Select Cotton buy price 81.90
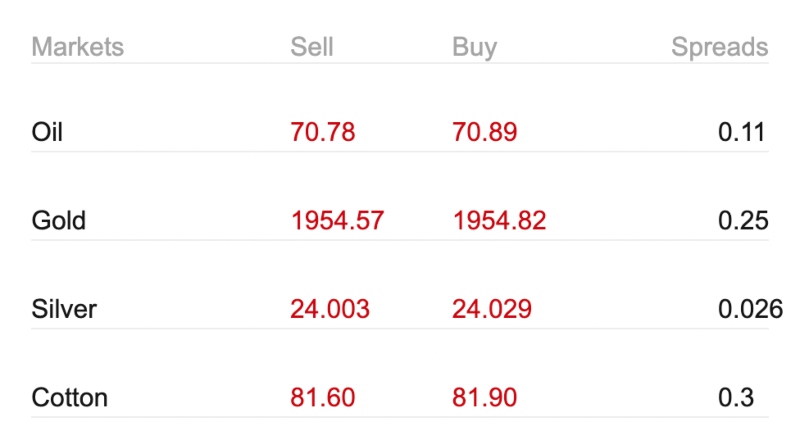 [x=485, y=397]
